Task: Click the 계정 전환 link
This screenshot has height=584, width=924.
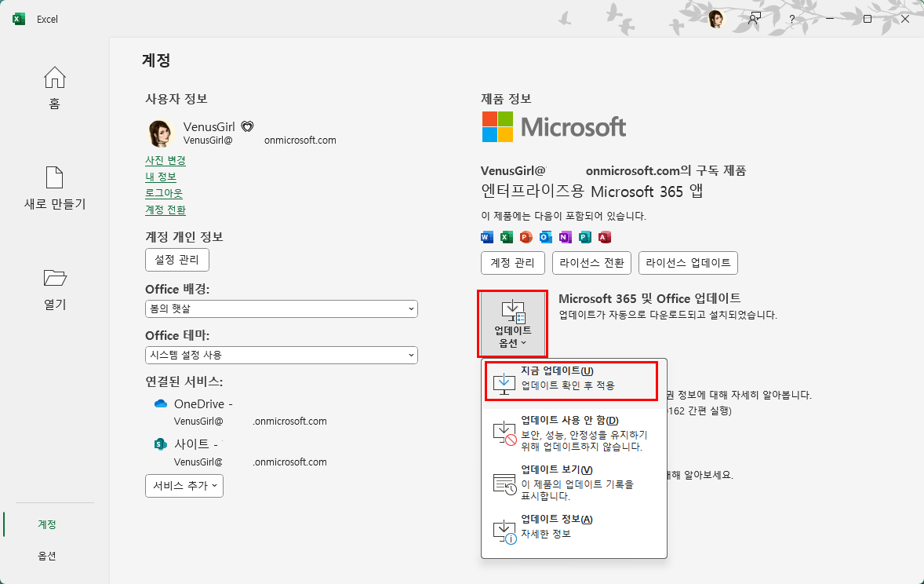Action: (166, 210)
